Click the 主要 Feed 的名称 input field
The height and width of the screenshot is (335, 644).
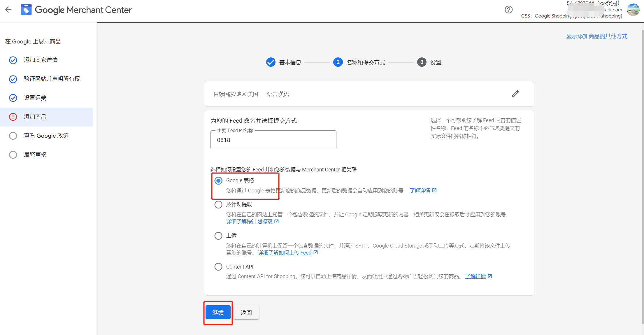pyautogui.click(x=273, y=140)
